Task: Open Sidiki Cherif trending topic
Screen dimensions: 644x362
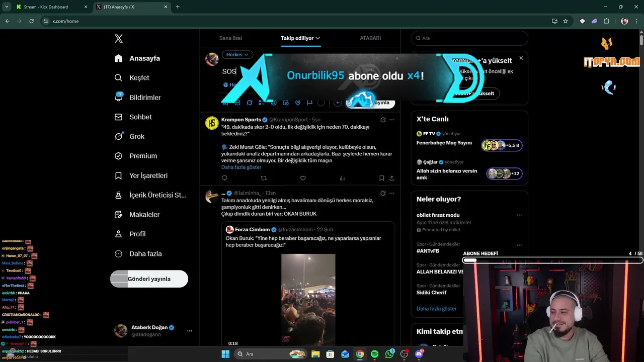Action: pos(431,293)
